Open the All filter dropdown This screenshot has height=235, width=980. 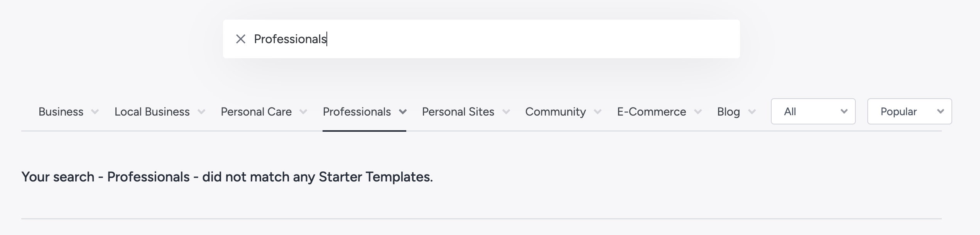[x=813, y=112]
